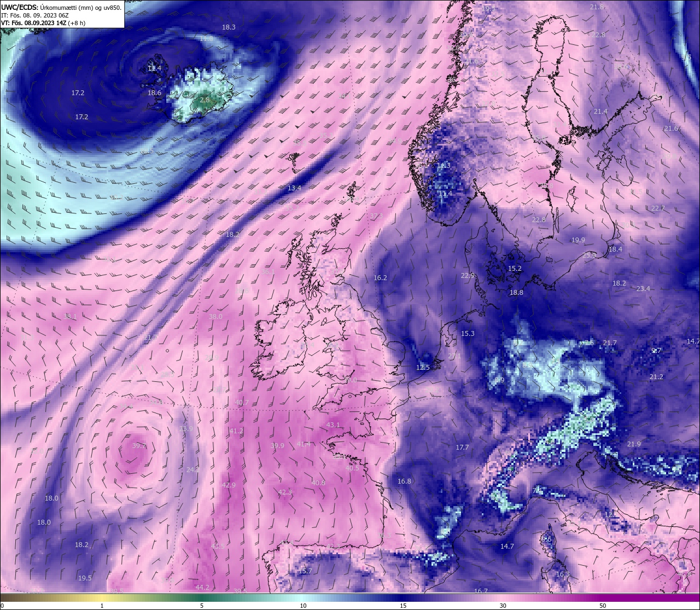Click the 22.9 value near Denmark

[x=468, y=275]
